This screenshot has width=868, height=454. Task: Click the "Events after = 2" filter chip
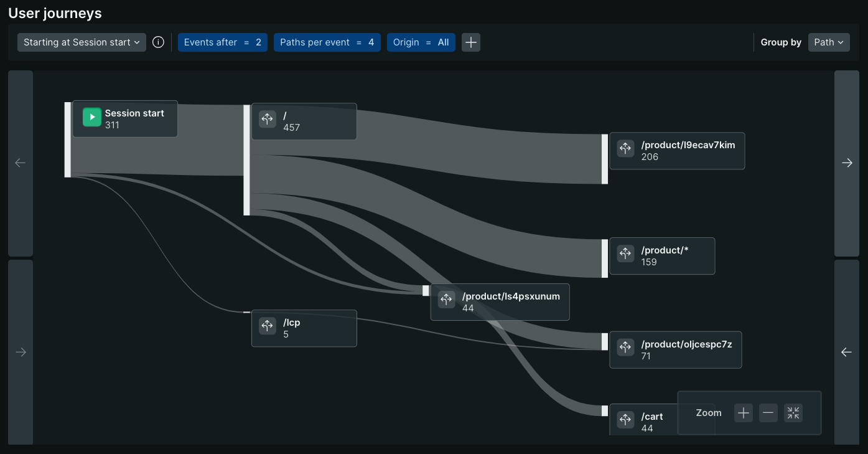coord(222,42)
